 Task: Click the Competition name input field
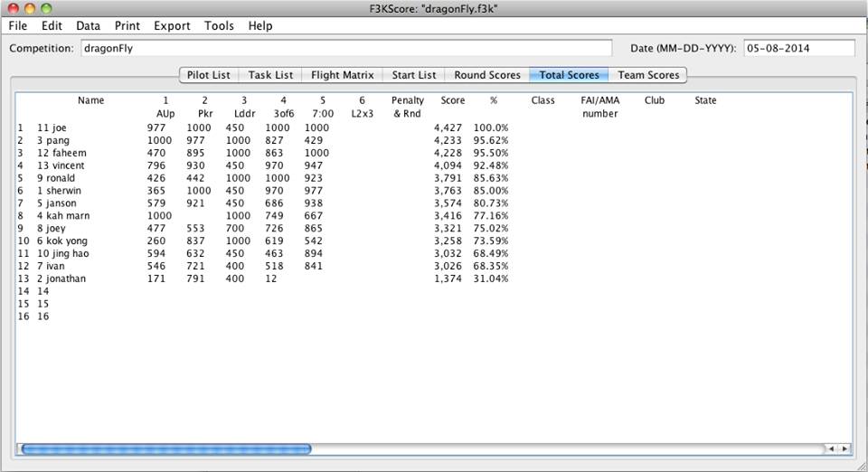coord(346,48)
